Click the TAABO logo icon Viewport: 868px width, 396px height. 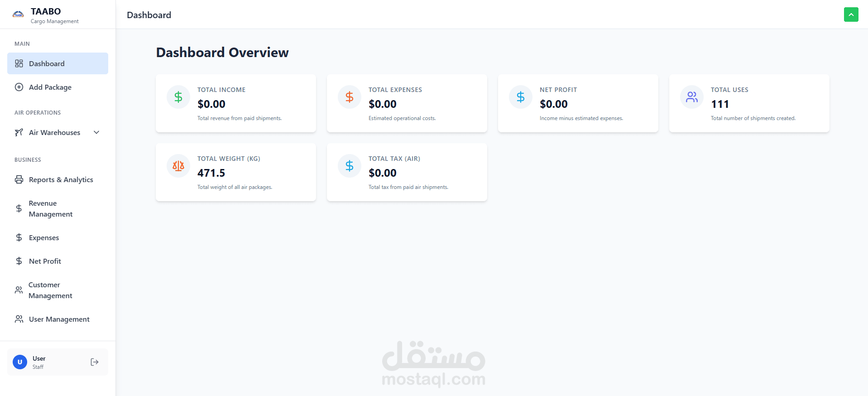click(x=18, y=14)
